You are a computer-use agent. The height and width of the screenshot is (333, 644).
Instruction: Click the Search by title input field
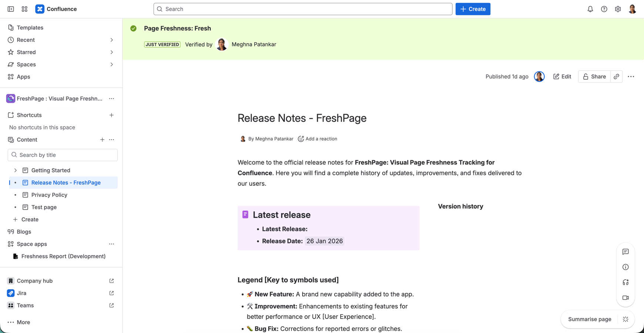tap(62, 155)
